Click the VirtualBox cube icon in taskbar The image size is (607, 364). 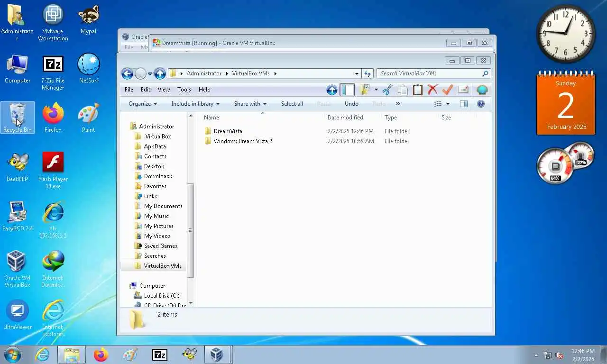[x=217, y=355]
